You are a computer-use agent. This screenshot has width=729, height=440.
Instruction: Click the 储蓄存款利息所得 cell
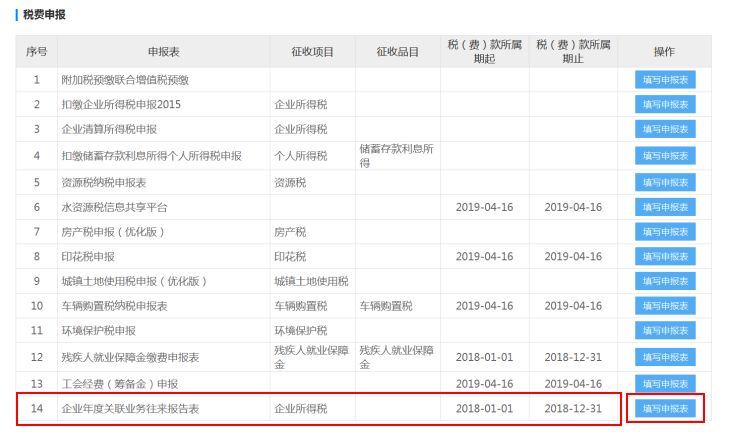pyautogui.click(x=397, y=156)
